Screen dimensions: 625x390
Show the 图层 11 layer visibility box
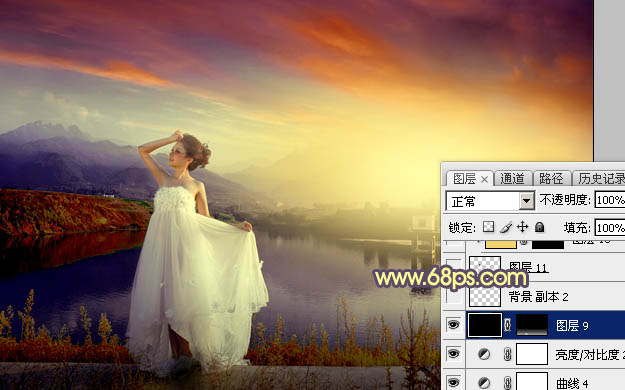coord(453,268)
